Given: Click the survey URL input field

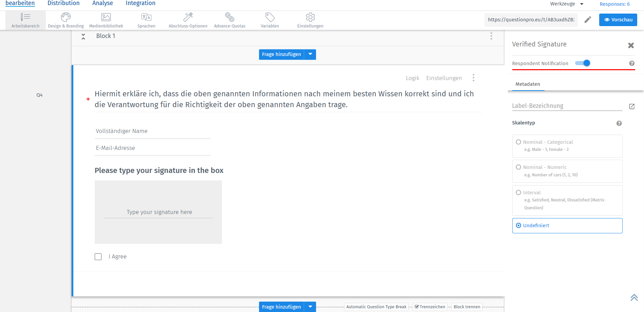Looking at the screenshot, I should [x=531, y=20].
